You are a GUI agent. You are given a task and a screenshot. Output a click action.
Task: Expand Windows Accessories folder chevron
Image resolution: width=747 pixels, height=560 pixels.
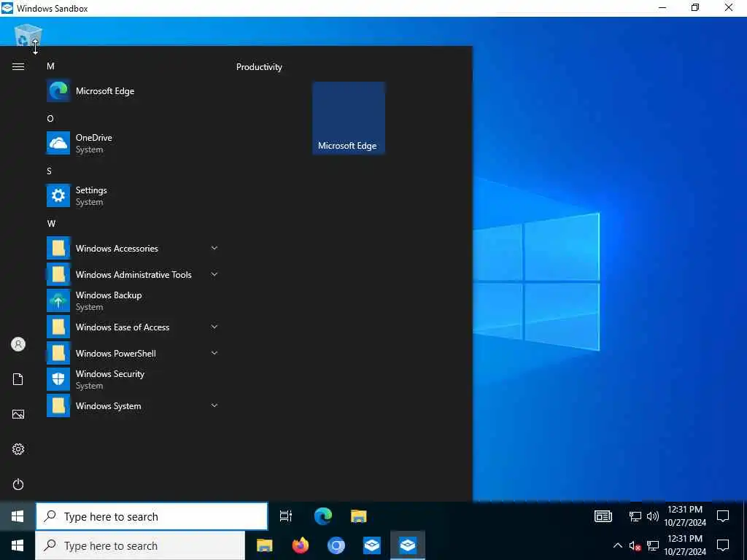tap(214, 248)
